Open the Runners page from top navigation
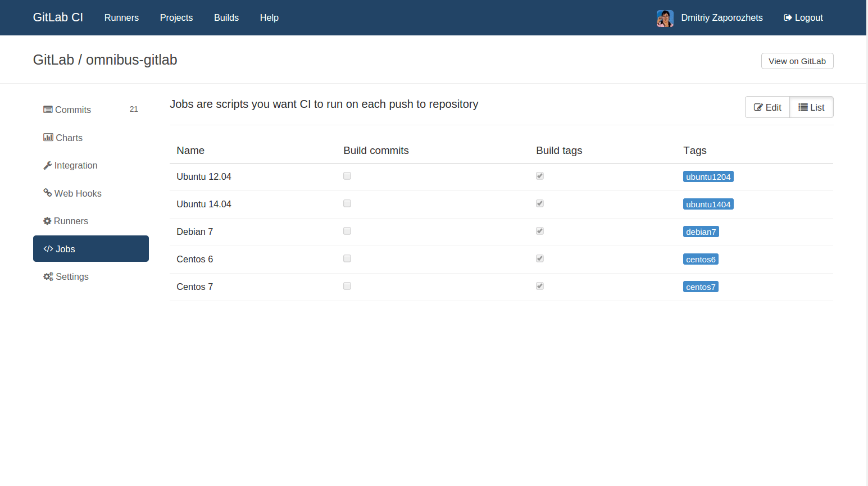 point(121,17)
